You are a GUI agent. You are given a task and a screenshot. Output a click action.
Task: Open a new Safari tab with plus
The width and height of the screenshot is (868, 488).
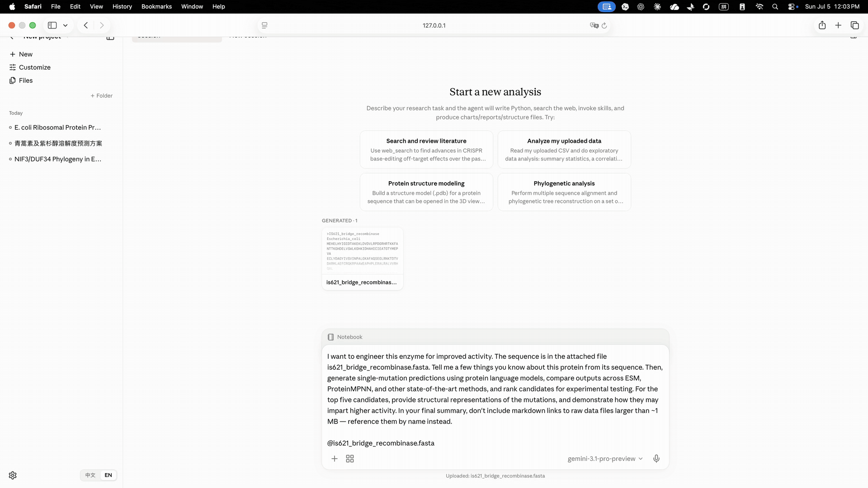[838, 25]
